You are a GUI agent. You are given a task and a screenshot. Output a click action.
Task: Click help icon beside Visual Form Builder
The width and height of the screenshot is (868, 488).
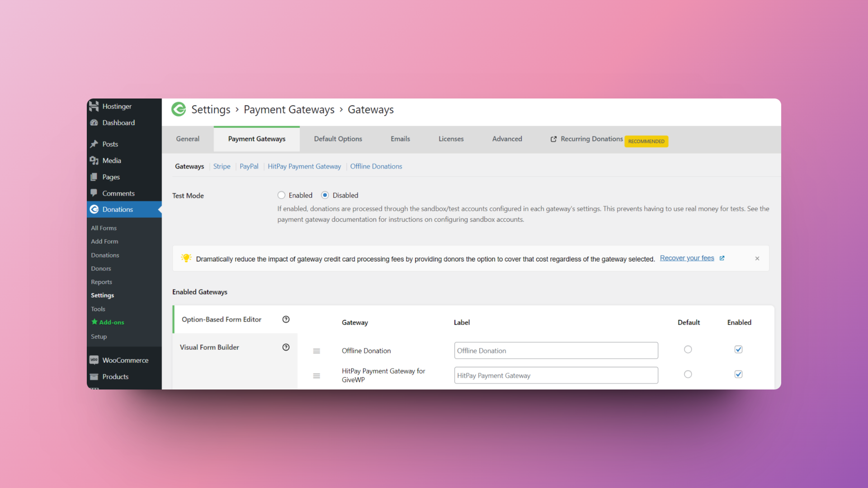[286, 347]
